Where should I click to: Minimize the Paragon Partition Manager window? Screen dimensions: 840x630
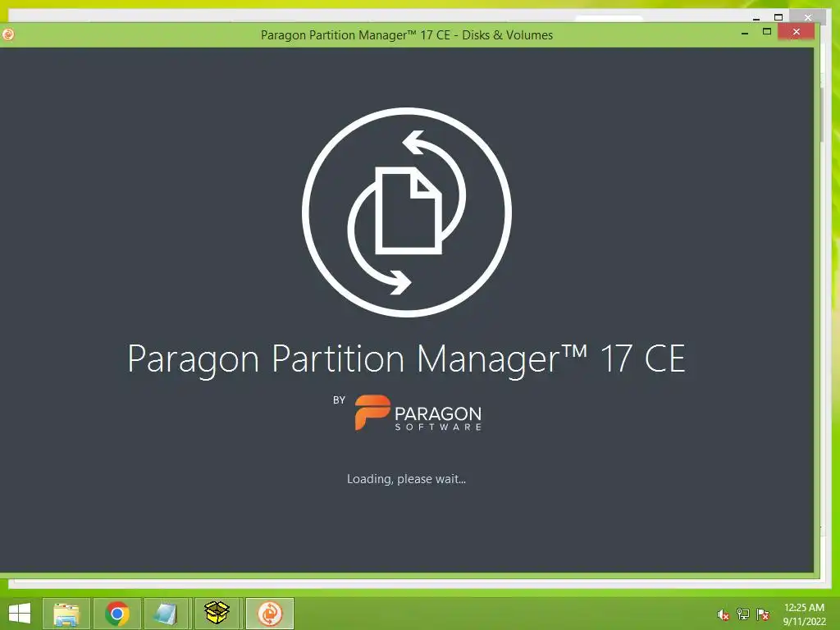pos(745,33)
